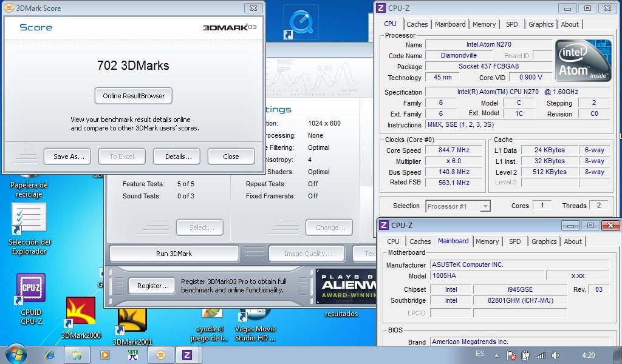The image size is (622, 364).
Task: Click Register... in 3DMark03 window
Action: tap(152, 286)
